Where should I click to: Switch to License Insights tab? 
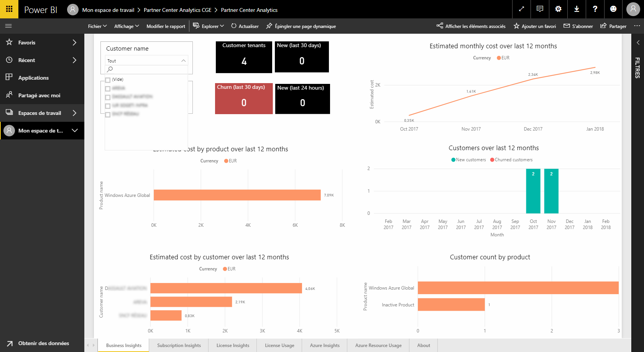pos(233,345)
